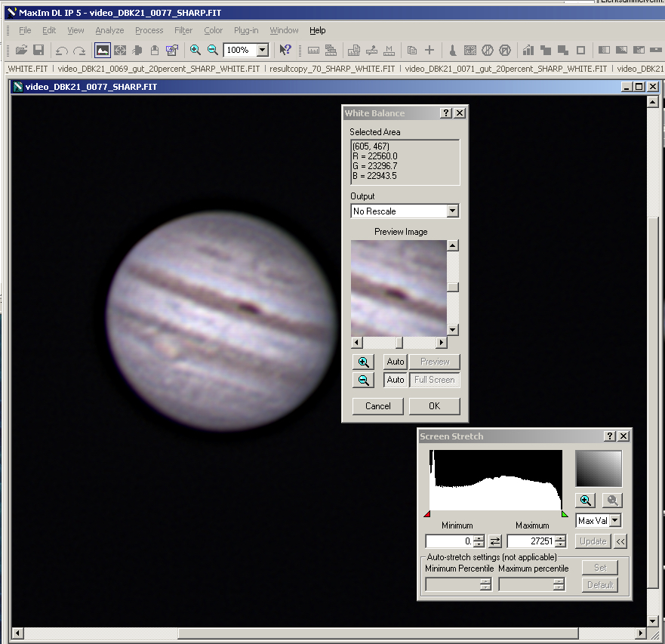This screenshot has height=644, width=665.
Task: Click the preview image vertical scrollbar thumb
Action: pyautogui.click(x=453, y=287)
